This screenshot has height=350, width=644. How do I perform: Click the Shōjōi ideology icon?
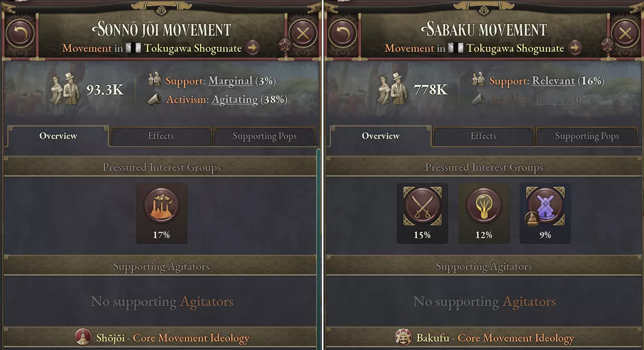83,338
